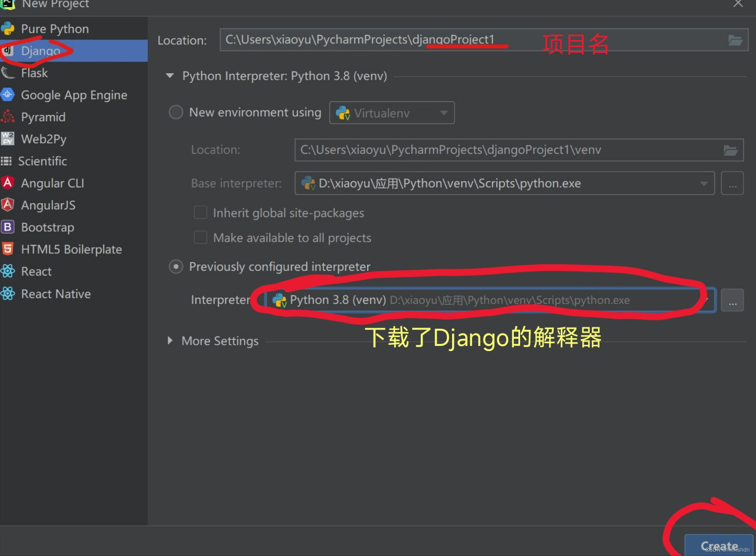Click the React Native atom icon
The width and height of the screenshot is (756, 556).
click(x=7, y=294)
